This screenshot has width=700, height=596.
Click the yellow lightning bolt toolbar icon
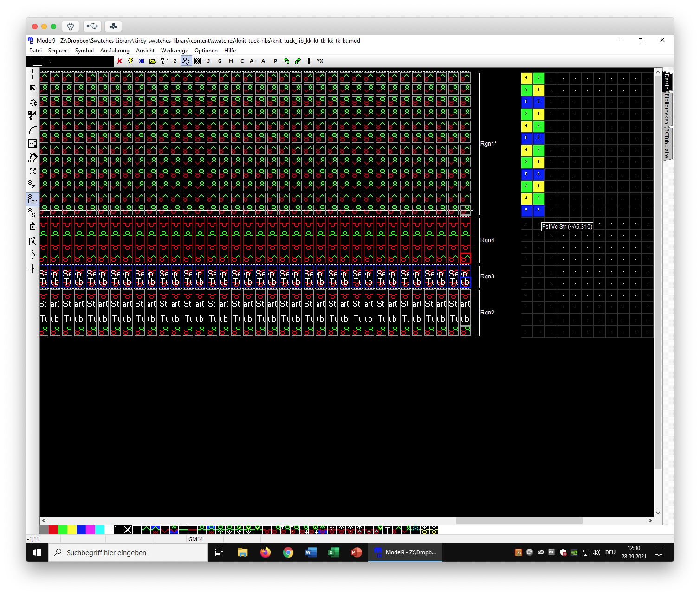click(131, 61)
